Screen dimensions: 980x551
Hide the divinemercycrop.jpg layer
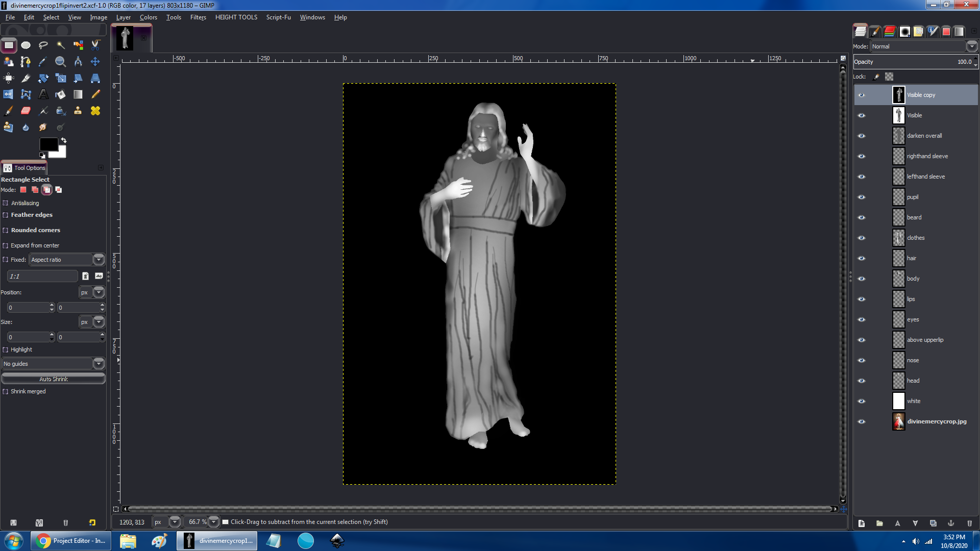coord(862,421)
